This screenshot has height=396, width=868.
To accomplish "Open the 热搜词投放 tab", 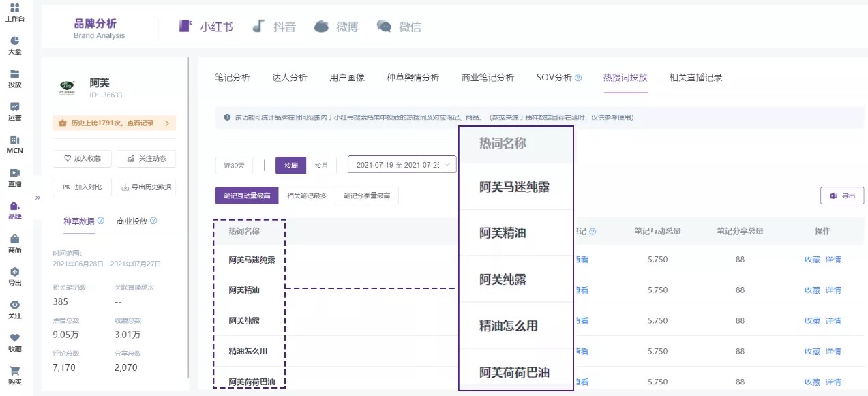I will click(625, 78).
